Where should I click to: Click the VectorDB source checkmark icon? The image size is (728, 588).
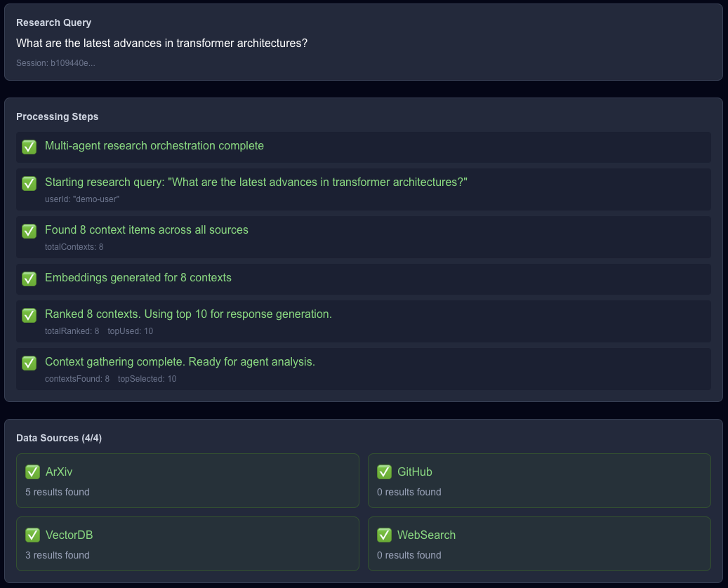tap(32, 535)
